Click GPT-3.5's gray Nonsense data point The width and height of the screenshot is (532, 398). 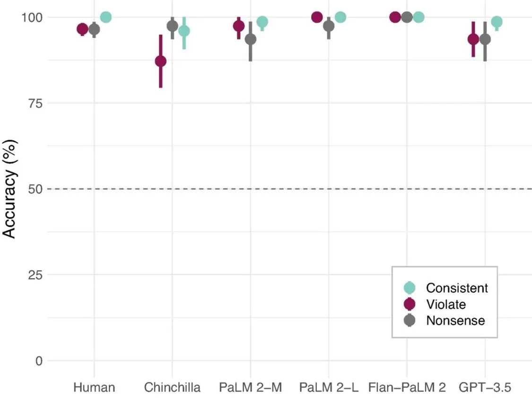(x=485, y=39)
